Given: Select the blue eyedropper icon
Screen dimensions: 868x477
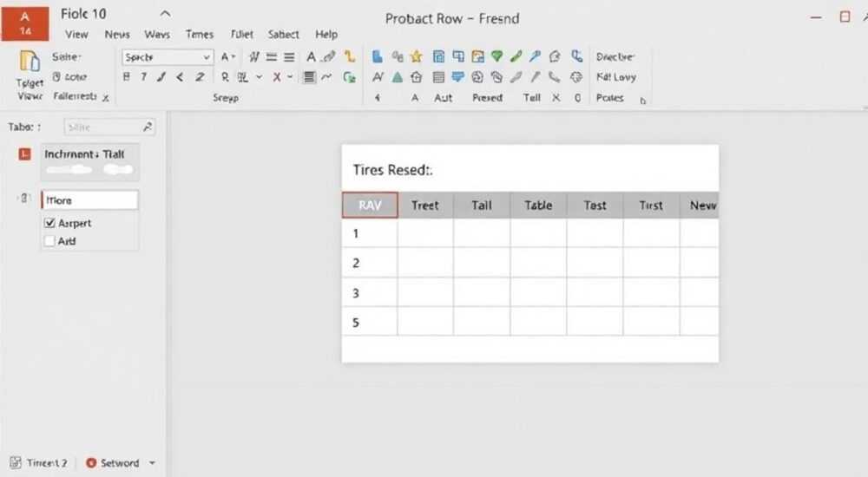Looking at the screenshot, I should [x=535, y=56].
